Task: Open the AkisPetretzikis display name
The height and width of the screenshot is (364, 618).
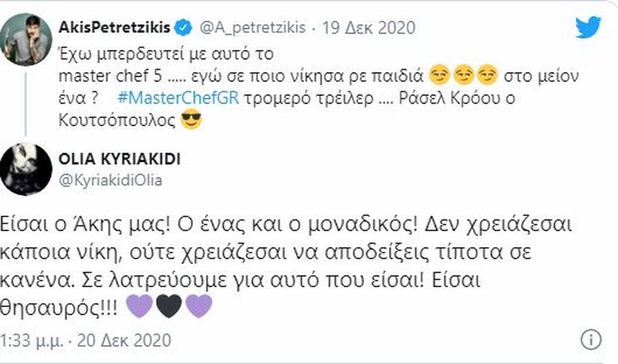Action: coord(114,28)
